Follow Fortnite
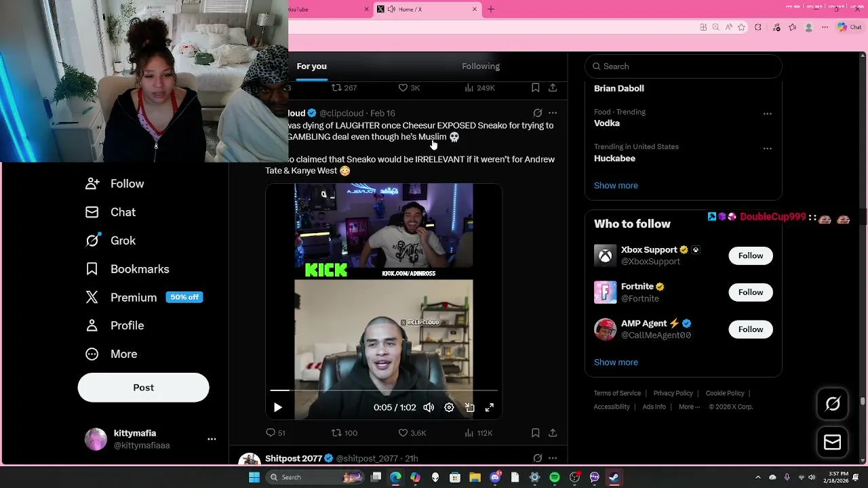This screenshot has height=488, width=868. click(x=751, y=292)
